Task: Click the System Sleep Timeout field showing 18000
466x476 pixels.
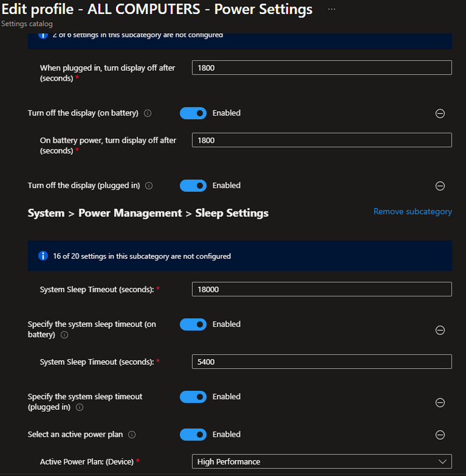Action: pyautogui.click(x=321, y=289)
